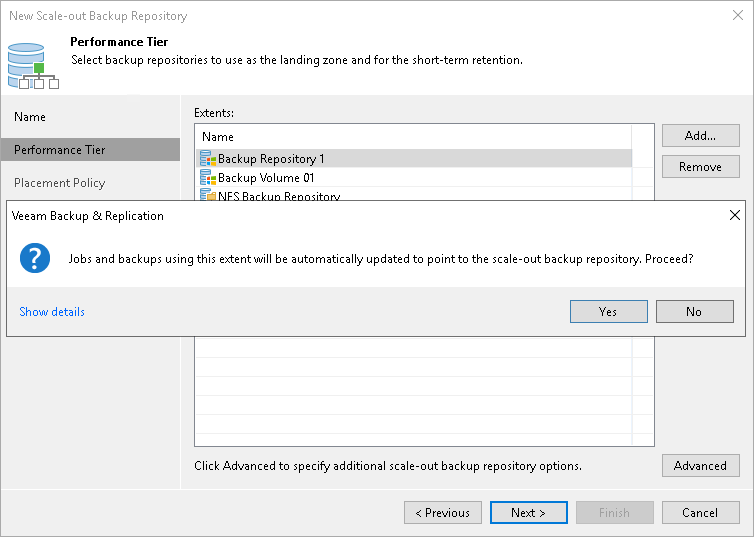
Task: Go to Placement Policy step
Action: pos(60,183)
